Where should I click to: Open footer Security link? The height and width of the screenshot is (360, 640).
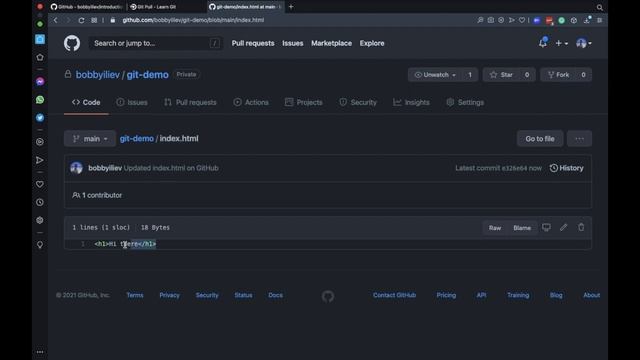(x=207, y=295)
